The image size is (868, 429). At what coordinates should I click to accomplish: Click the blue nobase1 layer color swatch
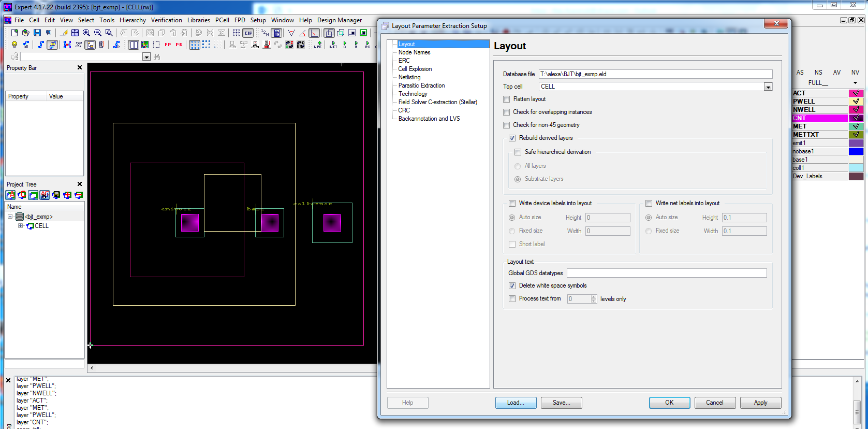[856, 151]
